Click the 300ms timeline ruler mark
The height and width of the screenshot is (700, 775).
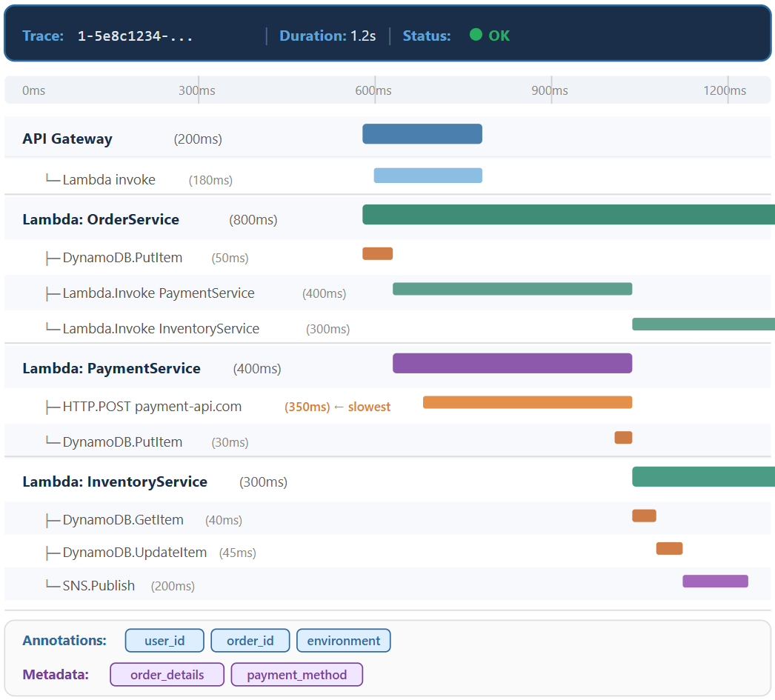tap(197, 90)
